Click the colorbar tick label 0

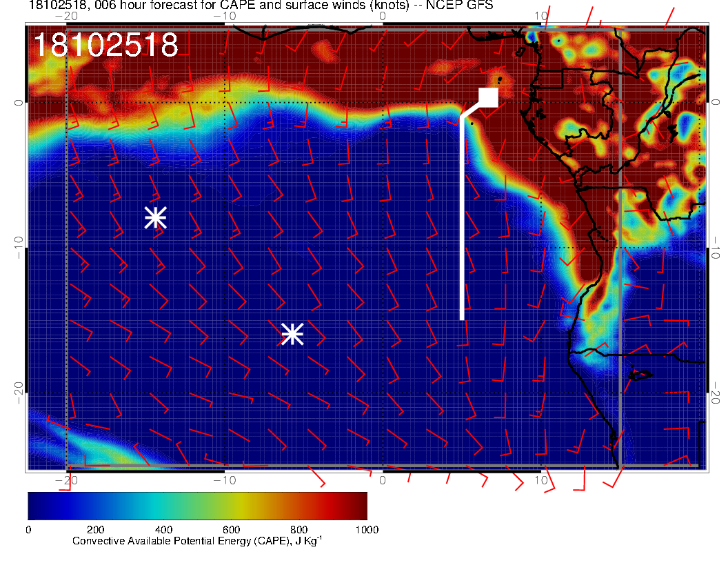click(x=28, y=529)
